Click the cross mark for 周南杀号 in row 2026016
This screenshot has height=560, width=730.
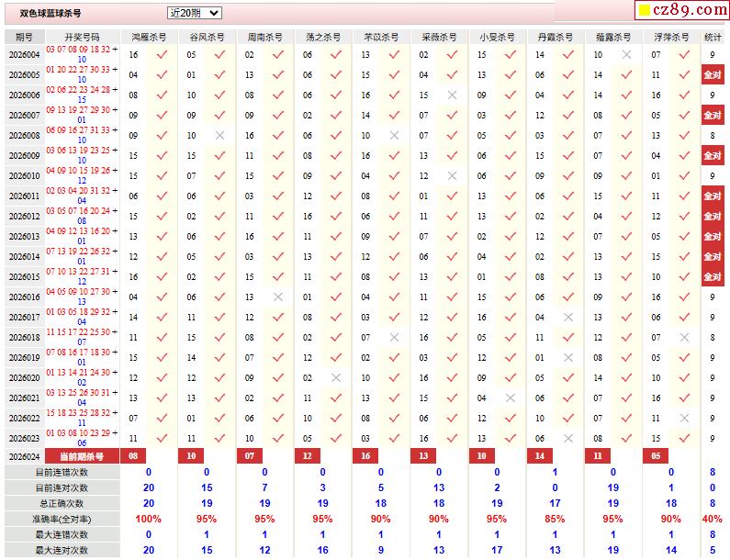[277, 297]
